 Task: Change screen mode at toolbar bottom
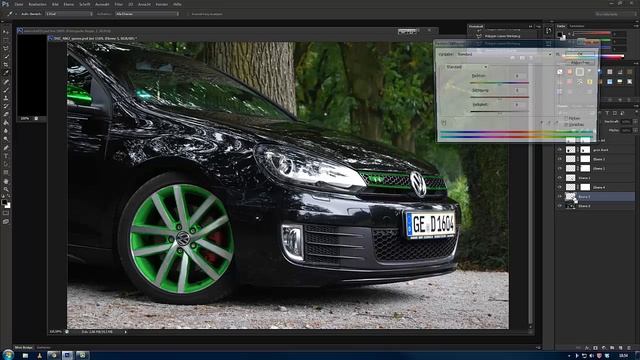(x=6, y=222)
